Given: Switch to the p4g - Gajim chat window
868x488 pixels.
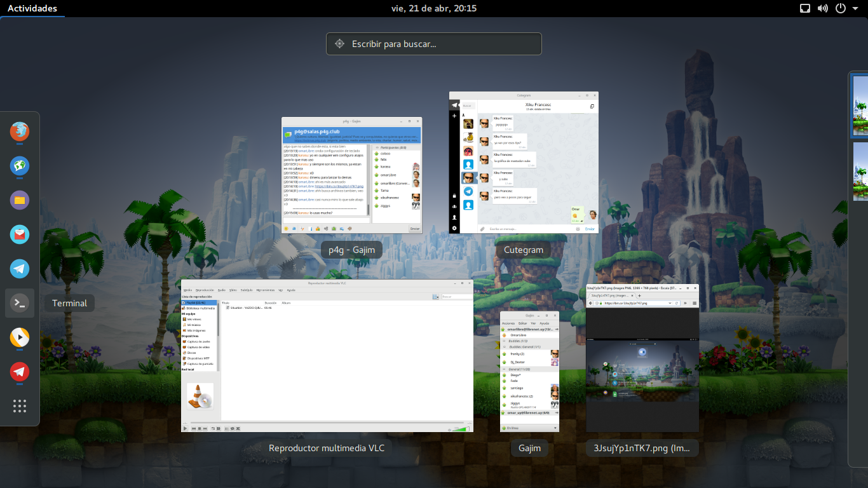Looking at the screenshot, I should coord(351,175).
